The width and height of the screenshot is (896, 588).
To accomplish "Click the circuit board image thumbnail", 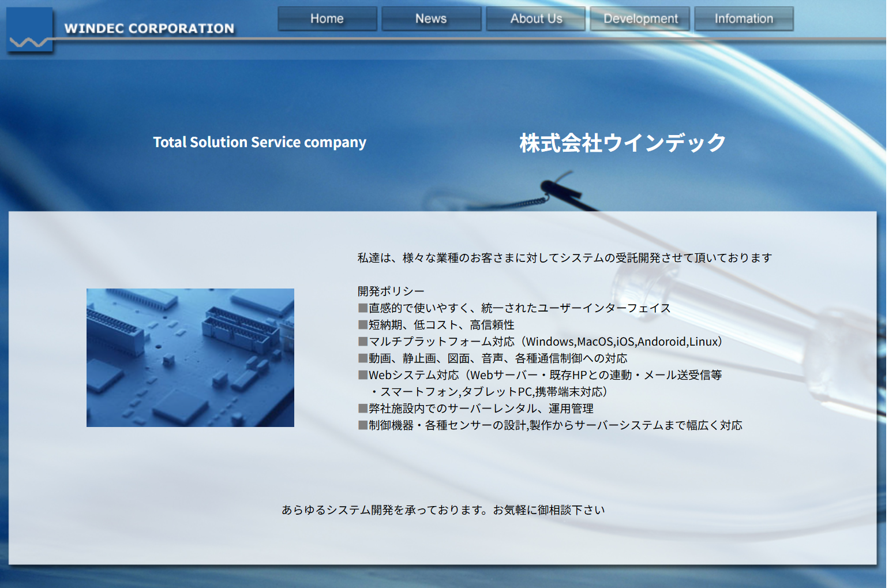I will coord(190,358).
